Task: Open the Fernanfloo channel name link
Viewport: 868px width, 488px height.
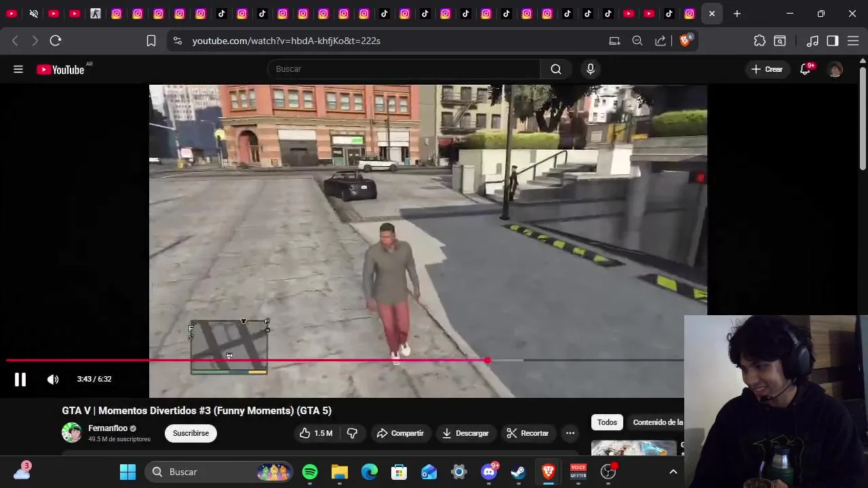Action: (108, 428)
